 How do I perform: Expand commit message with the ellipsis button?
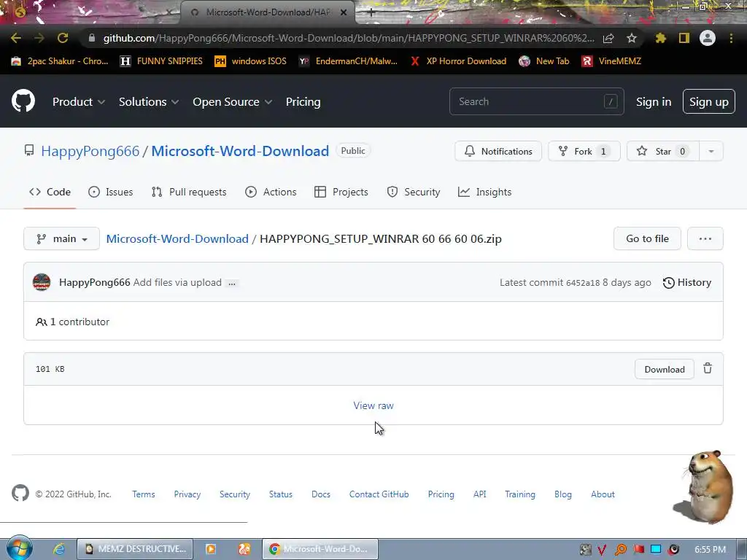(231, 283)
